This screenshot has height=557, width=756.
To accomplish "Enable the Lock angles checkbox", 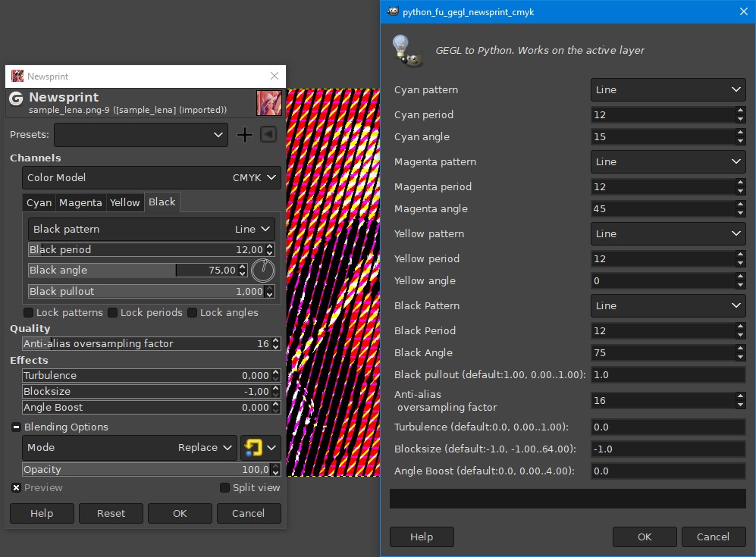I will (x=192, y=313).
